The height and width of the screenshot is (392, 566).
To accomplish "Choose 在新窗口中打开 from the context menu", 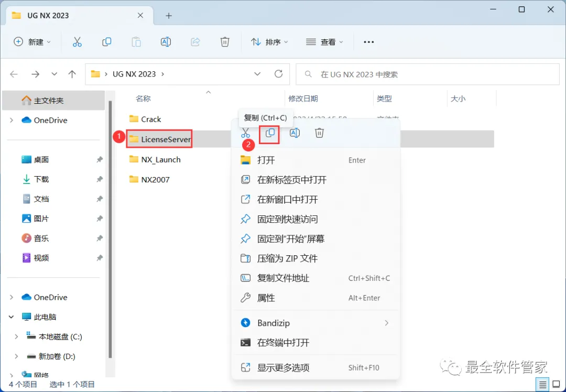I will (315, 199).
